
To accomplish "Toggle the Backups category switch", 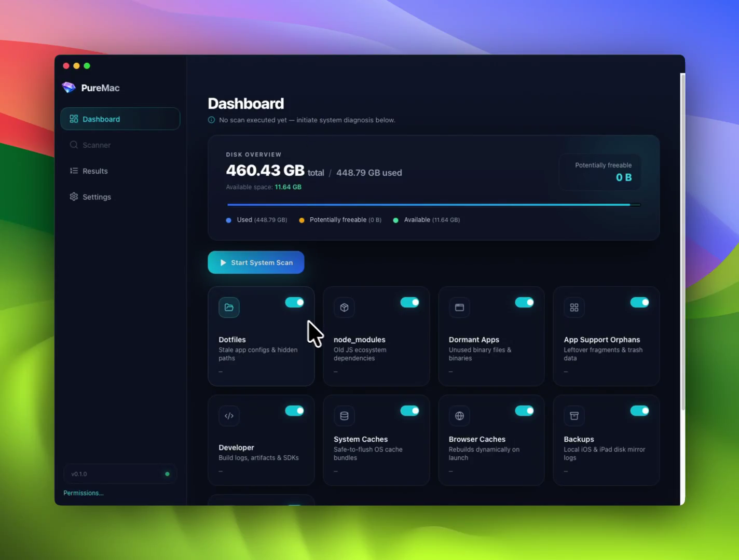I will click(639, 411).
